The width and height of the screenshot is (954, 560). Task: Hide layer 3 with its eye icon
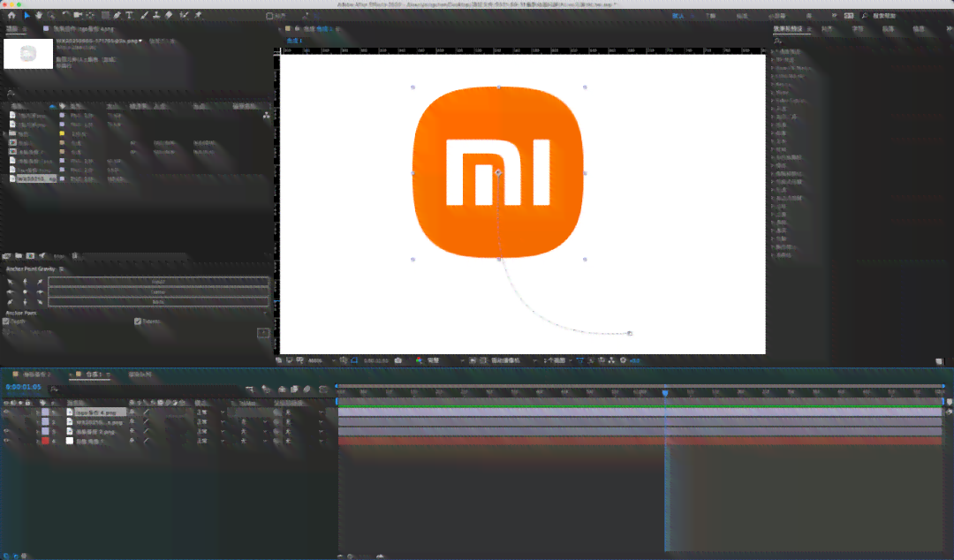[x=7, y=432]
